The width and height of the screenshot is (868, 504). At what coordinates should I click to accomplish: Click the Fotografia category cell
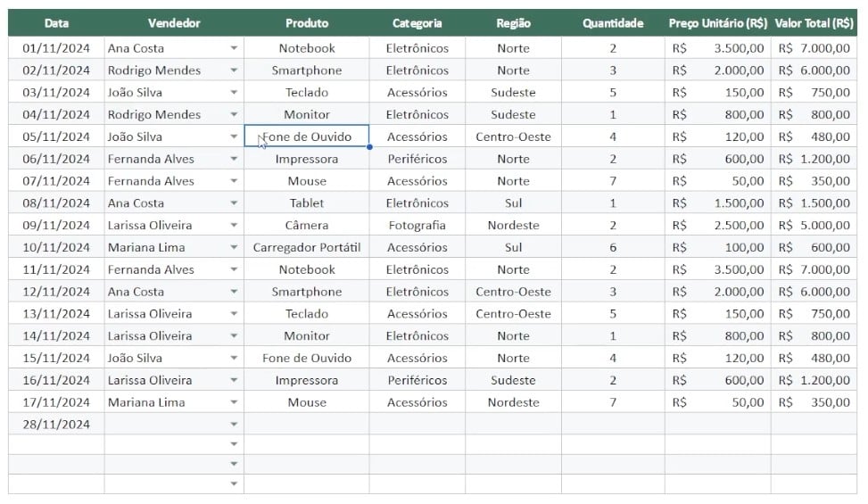tap(417, 225)
